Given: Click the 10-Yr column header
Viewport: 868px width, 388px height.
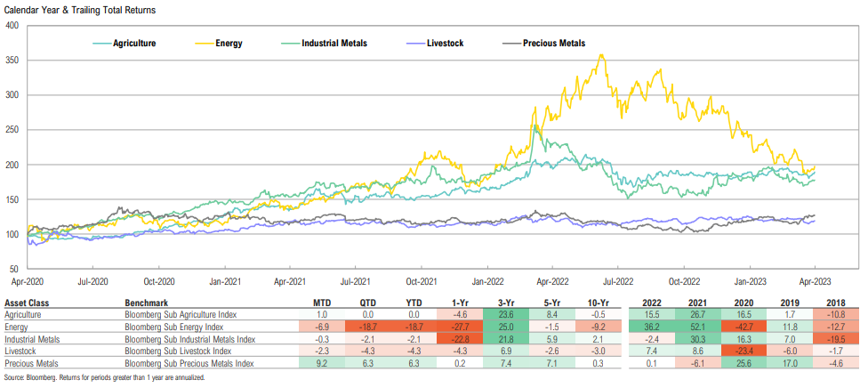Looking at the screenshot, I should click(x=597, y=302).
